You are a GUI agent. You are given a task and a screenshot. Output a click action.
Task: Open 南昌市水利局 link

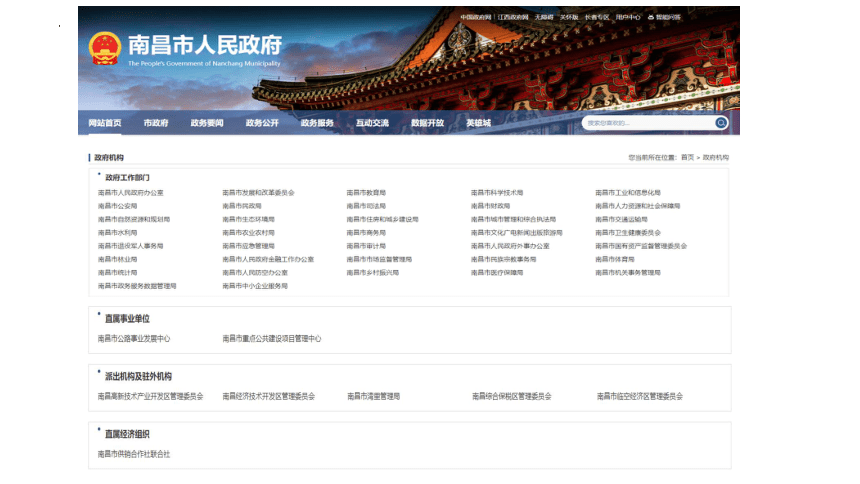click(x=117, y=233)
